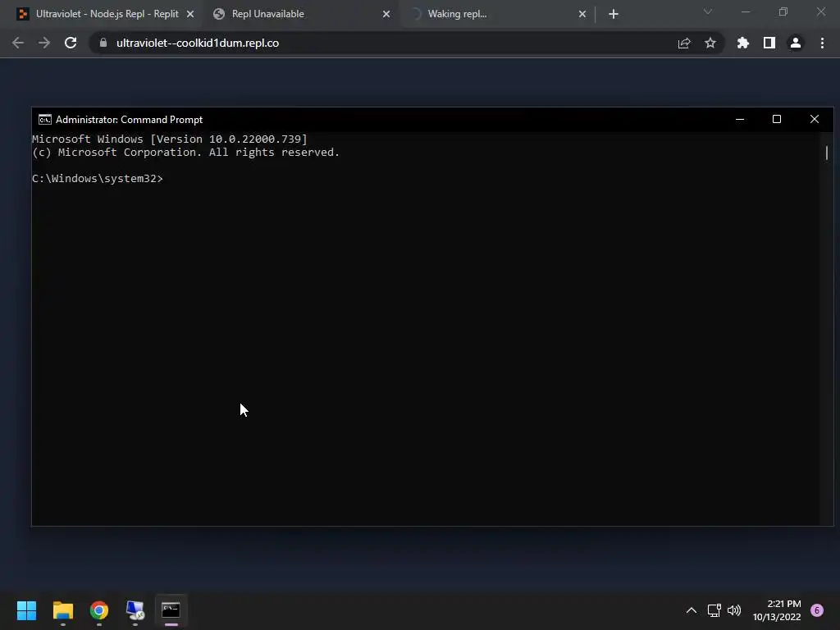
Task: Go forward in the browser history
Action: [44, 43]
